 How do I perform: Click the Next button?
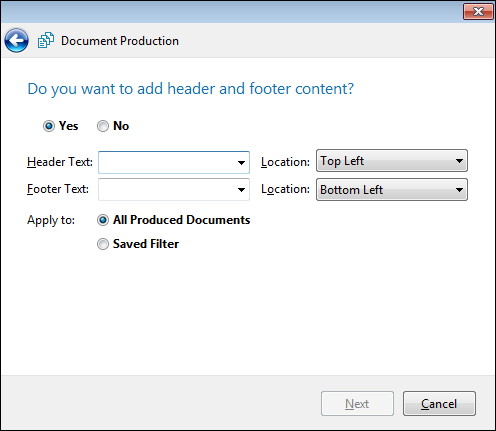(x=357, y=404)
